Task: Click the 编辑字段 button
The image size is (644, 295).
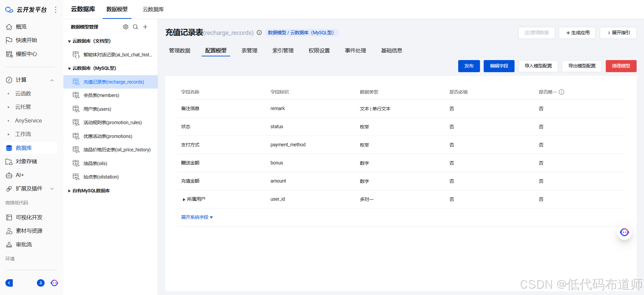Action: click(x=499, y=66)
